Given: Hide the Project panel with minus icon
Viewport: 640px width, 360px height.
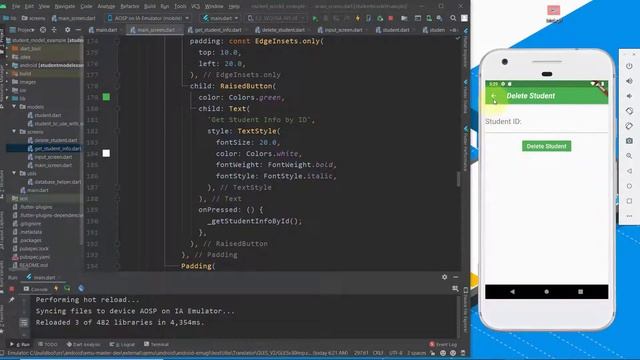Looking at the screenshot, I should 78,30.
